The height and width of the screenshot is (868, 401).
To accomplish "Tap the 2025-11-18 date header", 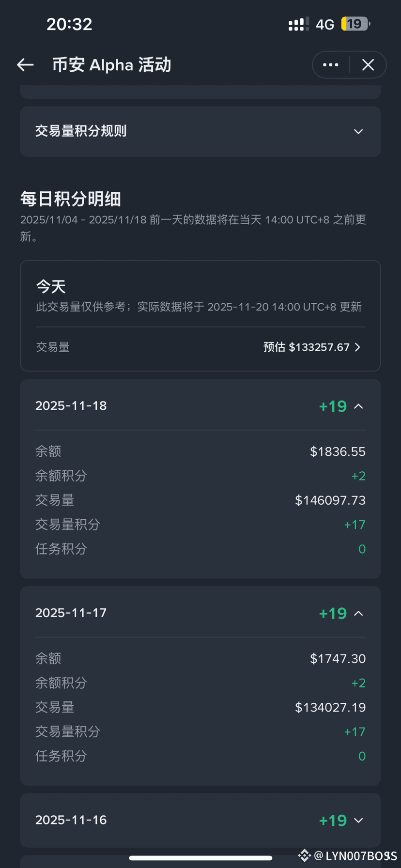I will (71, 406).
